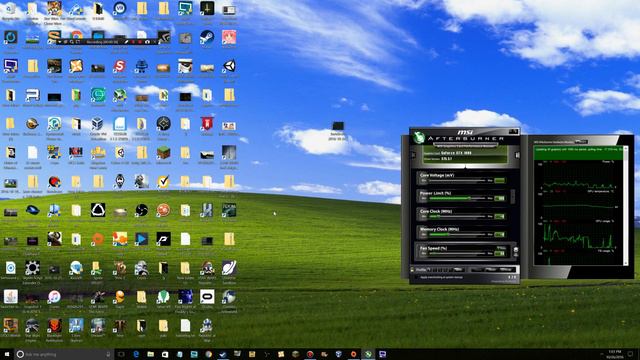Open the Steam desktop shortcut
640x360 pixels.
207,38
